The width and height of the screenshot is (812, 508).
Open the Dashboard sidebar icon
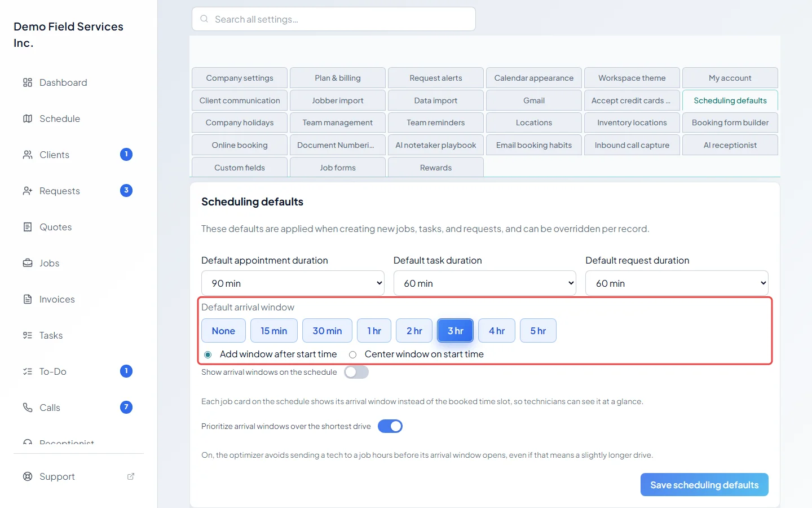pyautogui.click(x=28, y=82)
